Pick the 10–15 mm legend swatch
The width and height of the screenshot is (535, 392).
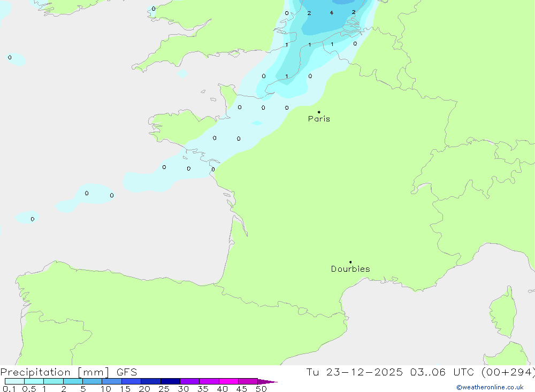[112, 381]
